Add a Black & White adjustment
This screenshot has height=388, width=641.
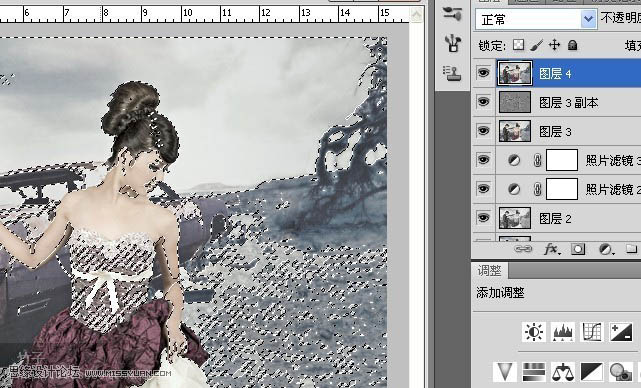click(x=592, y=372)
